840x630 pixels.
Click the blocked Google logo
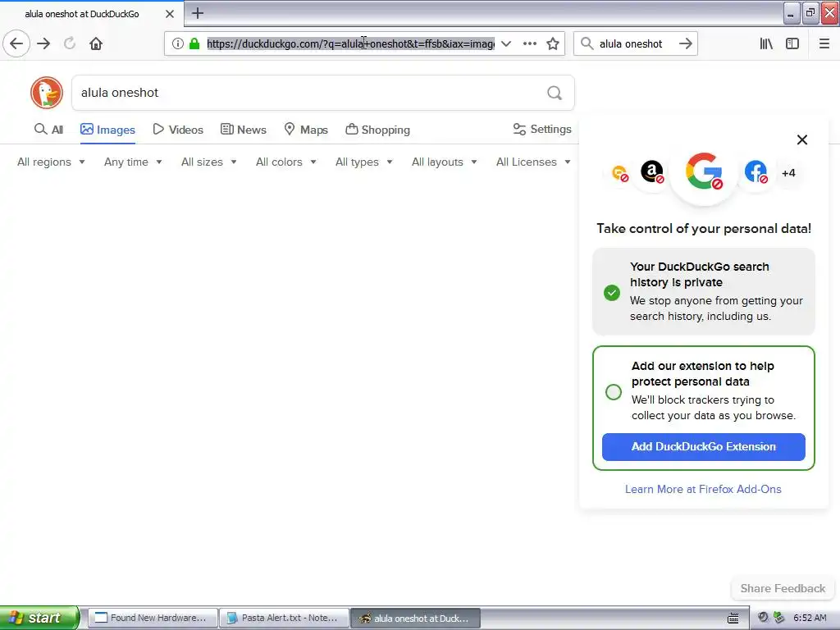tap(704, 171)
